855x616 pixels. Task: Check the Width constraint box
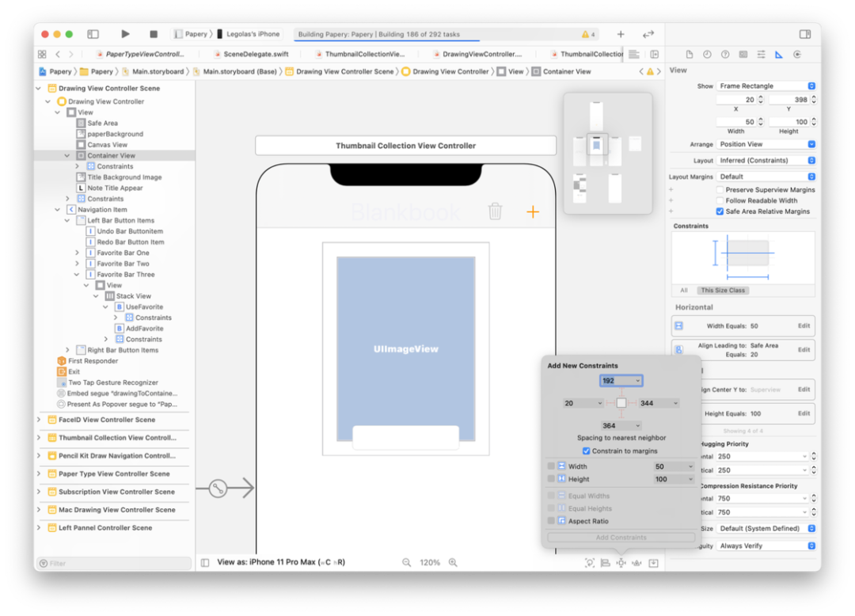click(x=551, y=466)
